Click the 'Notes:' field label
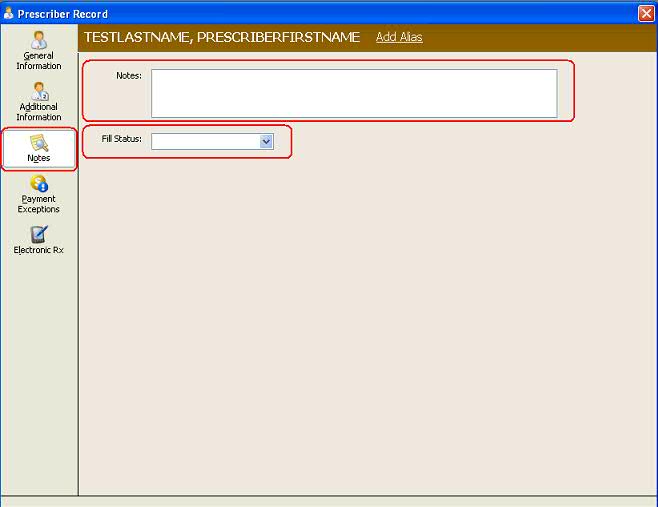 (129, 76)
